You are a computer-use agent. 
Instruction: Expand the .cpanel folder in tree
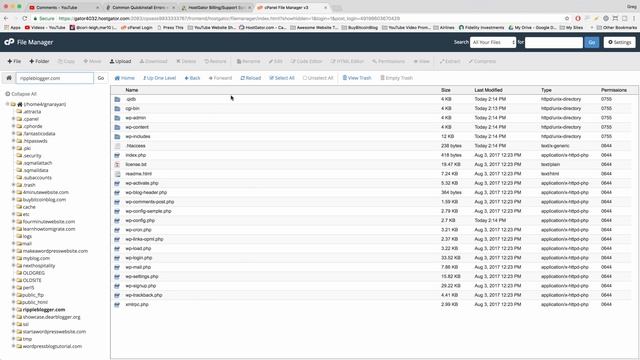click(x=13, y=119)
